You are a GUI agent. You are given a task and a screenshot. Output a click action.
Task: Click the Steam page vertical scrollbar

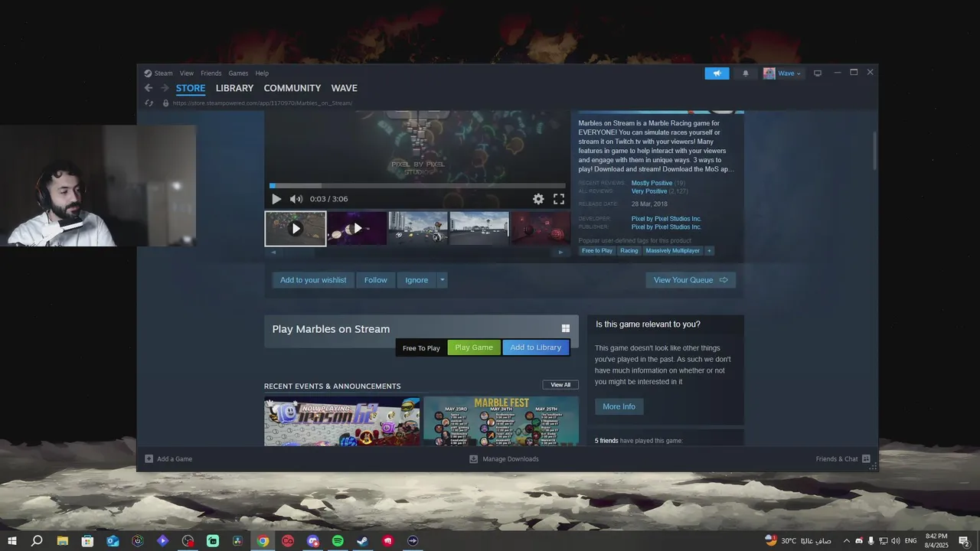[875, 150]
